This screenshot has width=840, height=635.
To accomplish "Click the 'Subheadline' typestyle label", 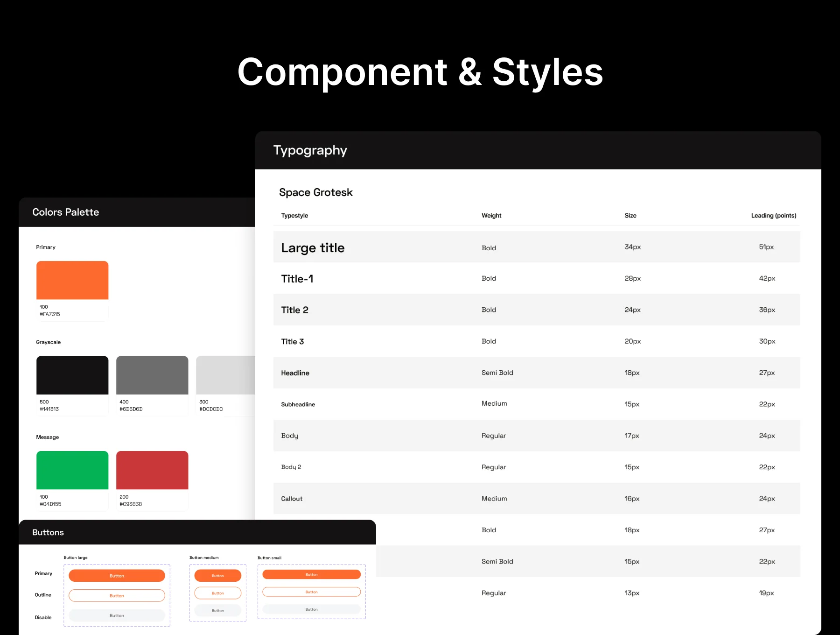I will click(x=298, y=404).
